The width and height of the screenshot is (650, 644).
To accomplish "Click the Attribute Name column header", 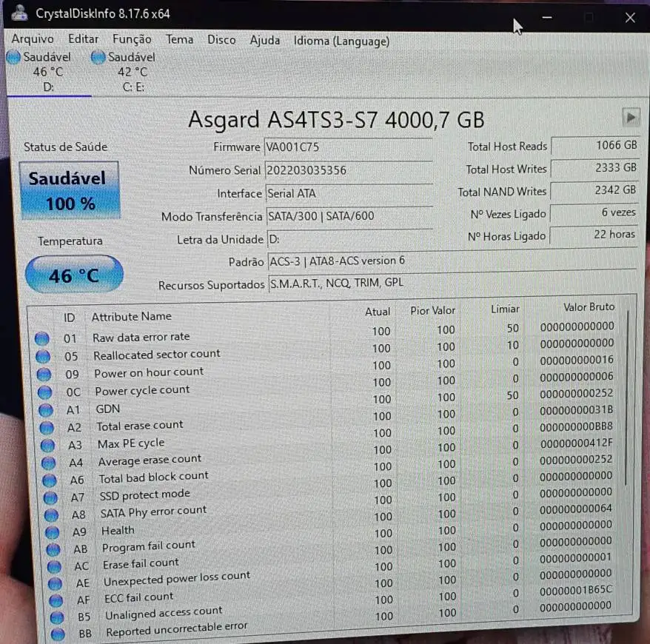I will tap(132, 317).
